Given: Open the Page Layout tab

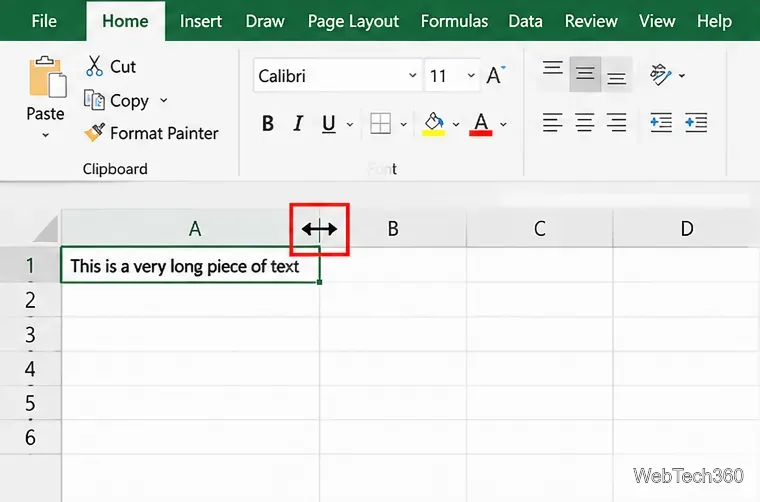Looking at the screenshot, I should (353, 21).
